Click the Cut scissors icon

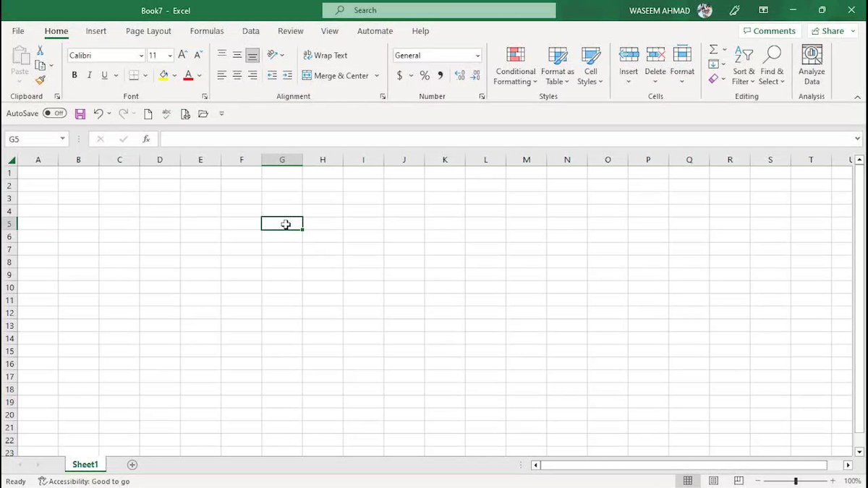[41, 51]
